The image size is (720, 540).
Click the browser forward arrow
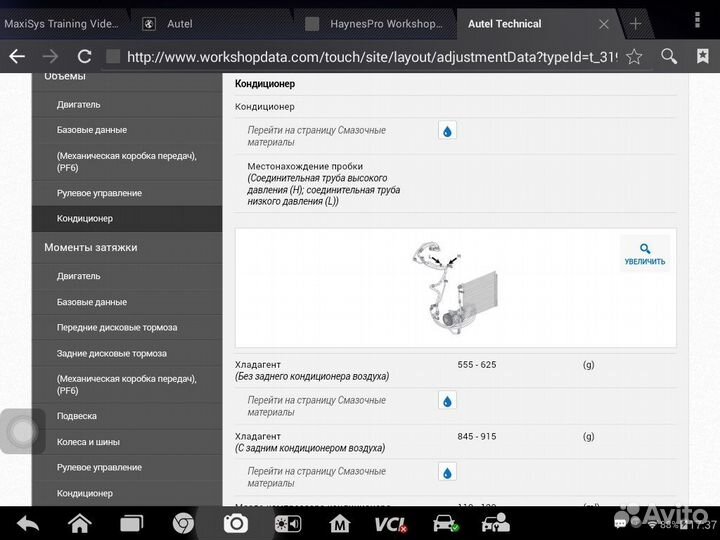[50, 56]
